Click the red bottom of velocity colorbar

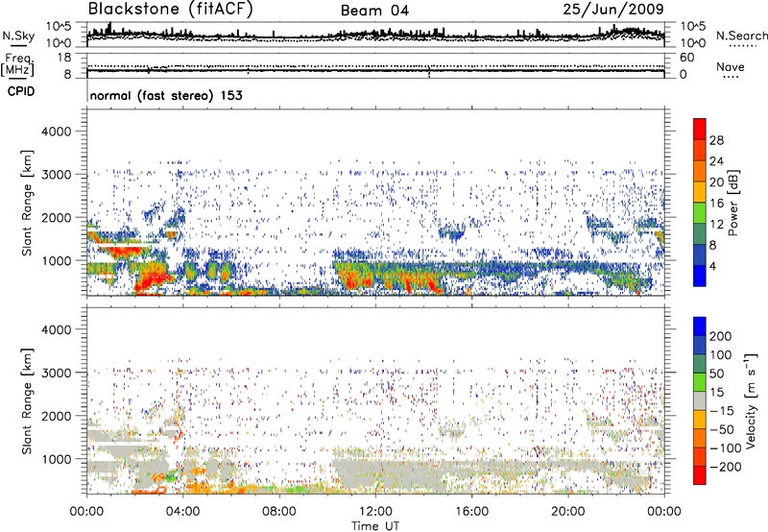click(700, 475)
